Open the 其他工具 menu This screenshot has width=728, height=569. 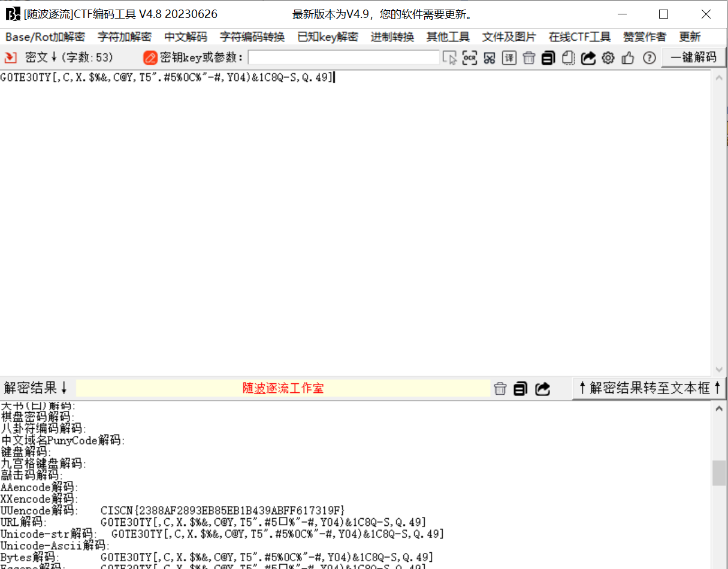[448, 37]
